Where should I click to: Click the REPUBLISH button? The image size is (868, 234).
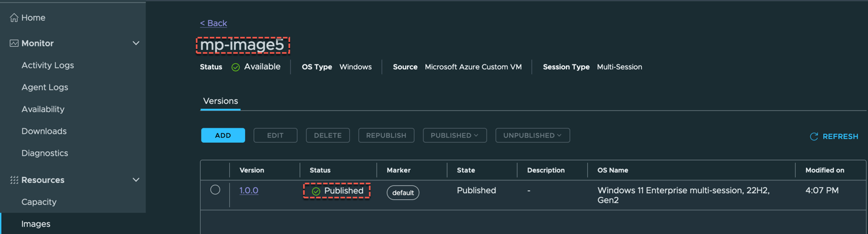point(386,135)
